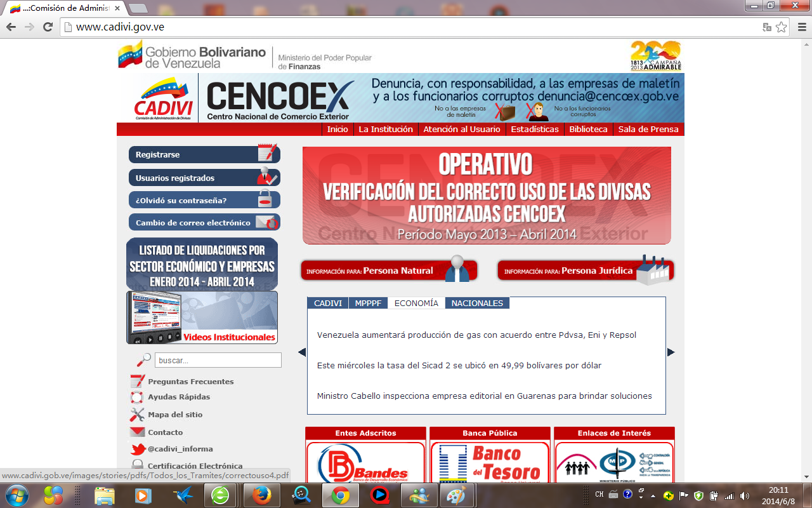Bookmark page with the star icon
Image resolution: width=812 pixels, height=508 pixels.
(x=781, y=27)
